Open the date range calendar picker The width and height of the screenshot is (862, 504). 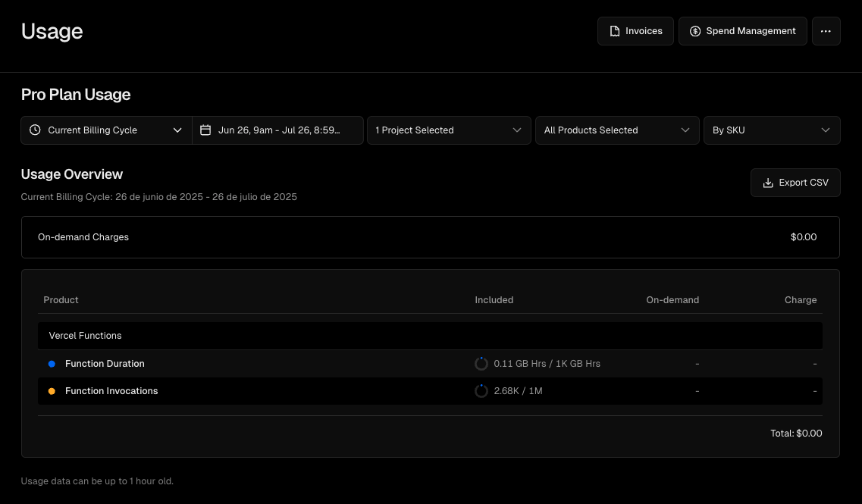click(277, 130)
